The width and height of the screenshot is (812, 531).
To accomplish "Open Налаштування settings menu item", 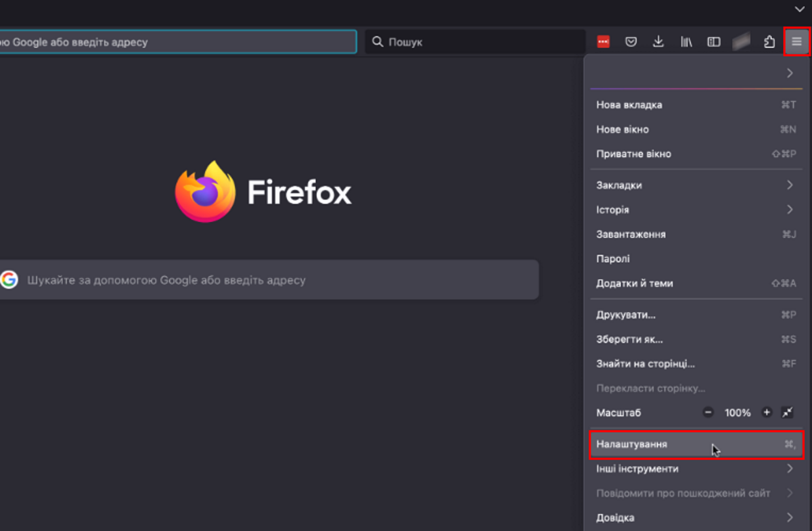I will pyautogui.click(x=696, y=444).
